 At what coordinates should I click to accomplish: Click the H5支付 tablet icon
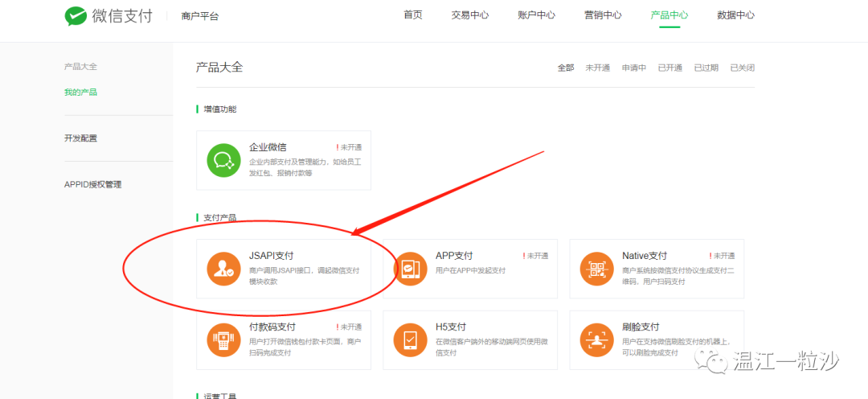(x=410, y=339)
